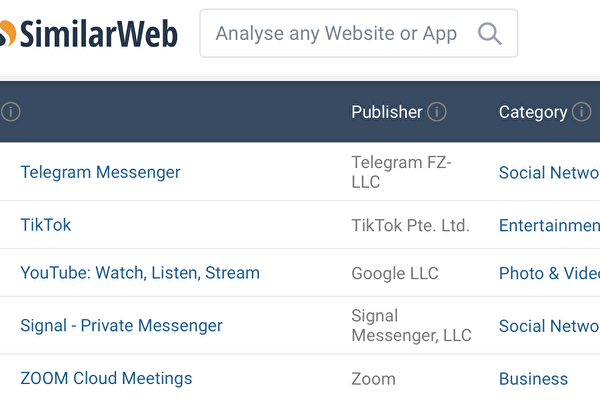Click the info icon beside Publisher
600x400 pixels.
[x=437, y=112]
